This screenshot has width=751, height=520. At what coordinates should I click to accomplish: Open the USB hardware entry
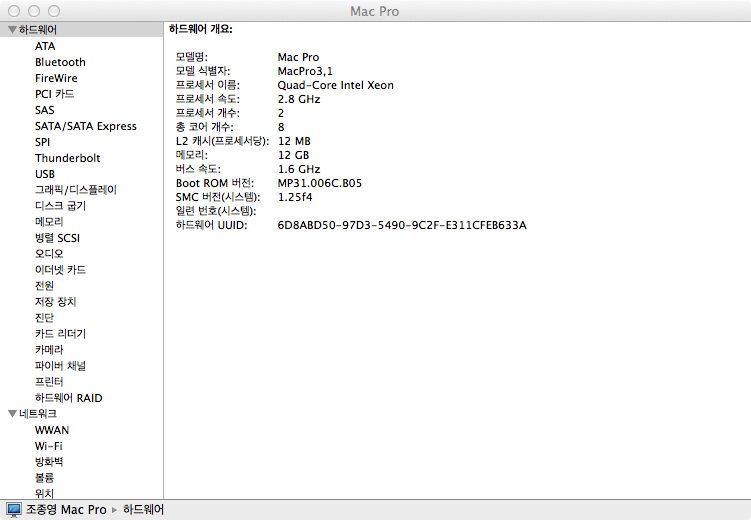coord(45,174)
